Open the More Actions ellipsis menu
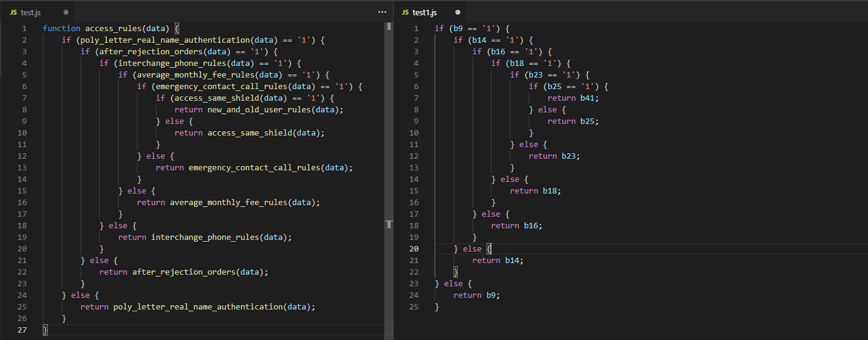Viewport: 868px width, 340px height. click(382, 12)
